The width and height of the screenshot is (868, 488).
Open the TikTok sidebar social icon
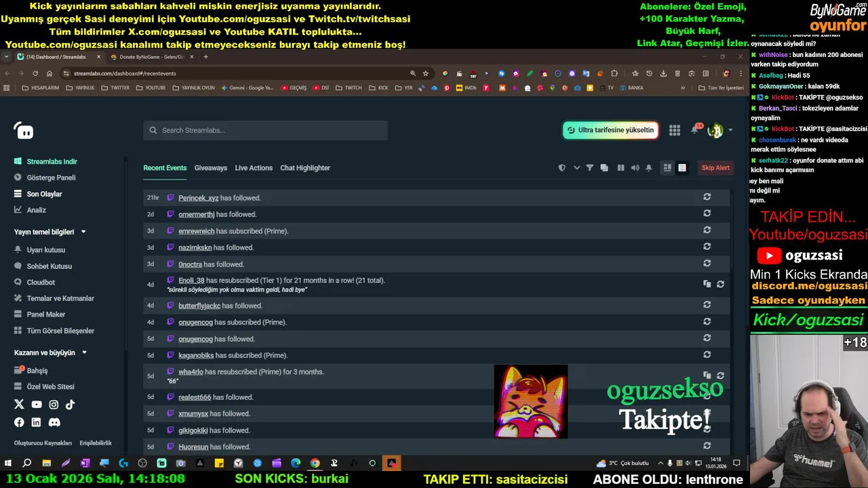click(70, 405)
